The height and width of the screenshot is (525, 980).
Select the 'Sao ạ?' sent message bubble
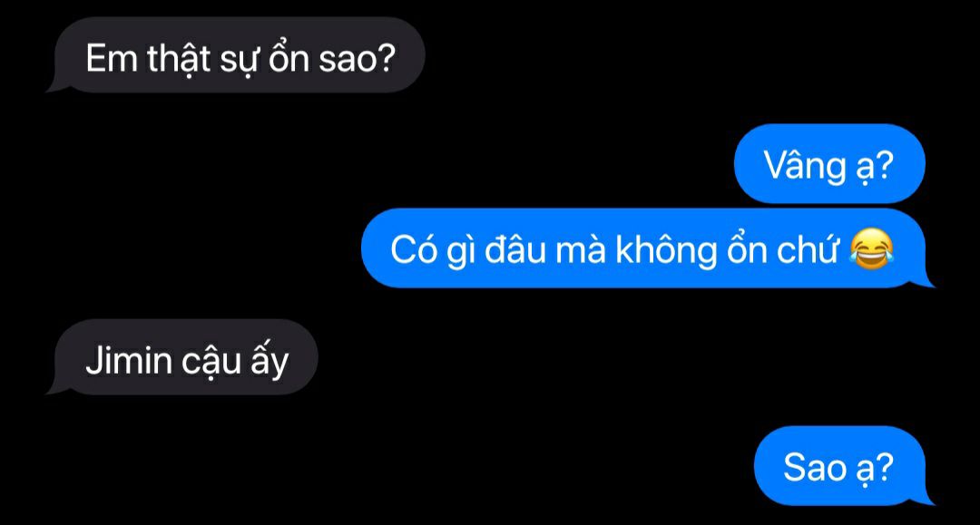[844, 466]
